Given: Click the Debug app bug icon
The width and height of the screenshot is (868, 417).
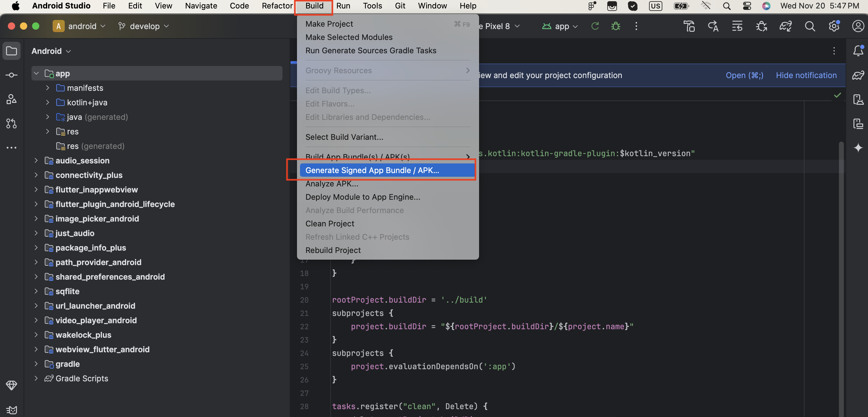Looking at the screenshot, I should click(616, 26).
